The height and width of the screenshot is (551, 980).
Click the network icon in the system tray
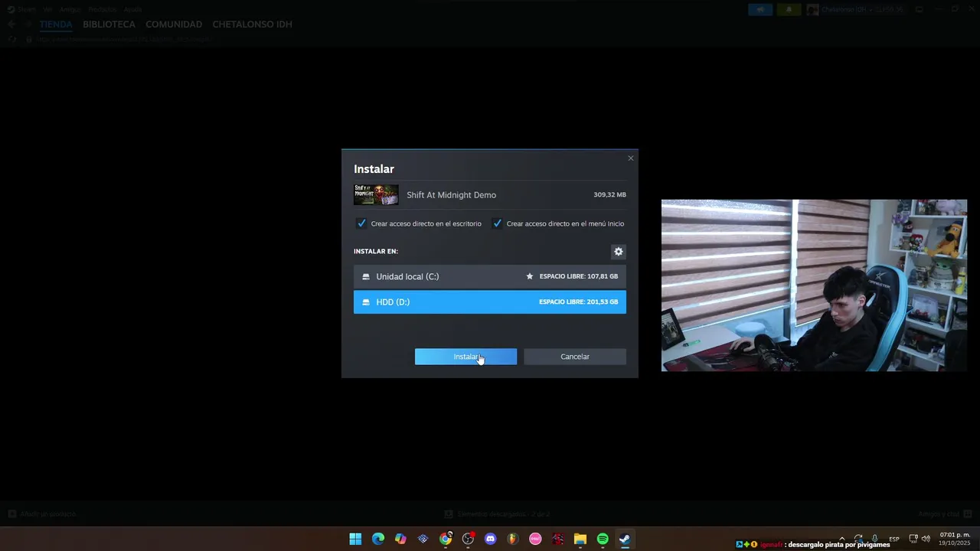(x=913, y=539)
